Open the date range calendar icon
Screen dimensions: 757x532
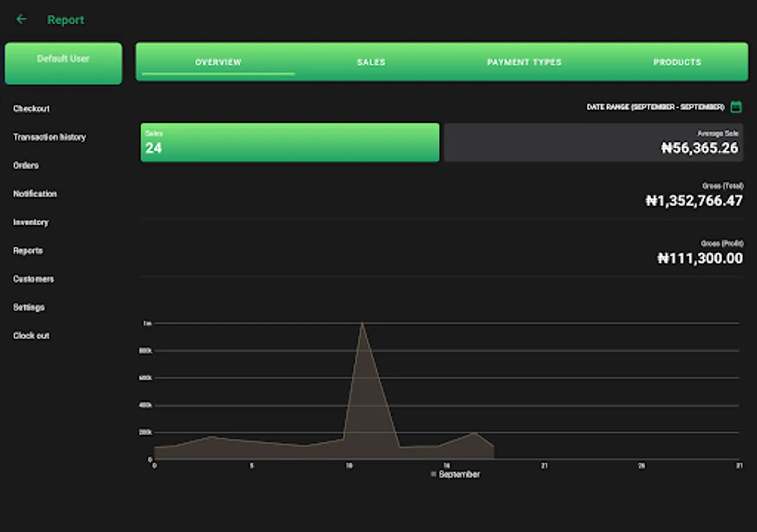(736, 107)
